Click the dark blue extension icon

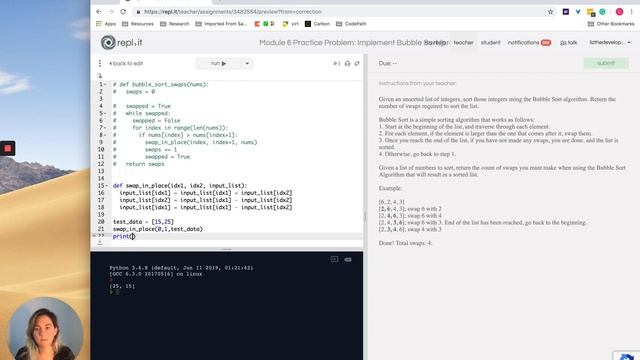[565, 12]
